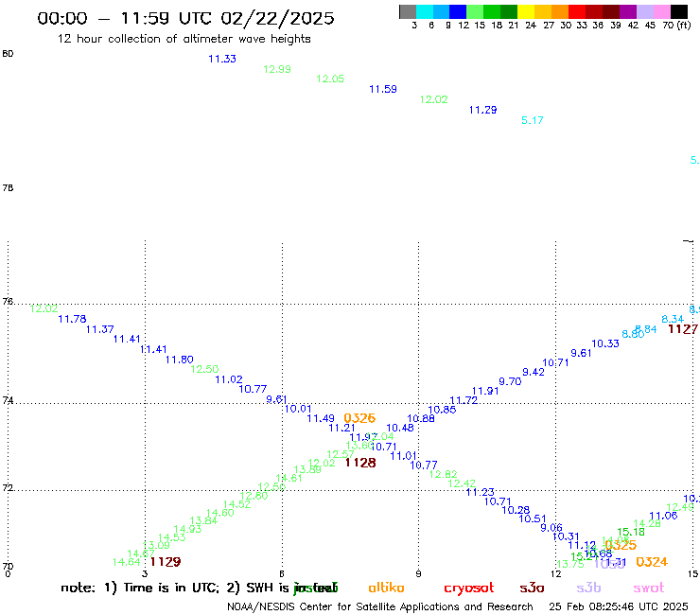Screen dimensions: 700x615
Task: Click the wave height value 11.78
Action: coord(72,319)
